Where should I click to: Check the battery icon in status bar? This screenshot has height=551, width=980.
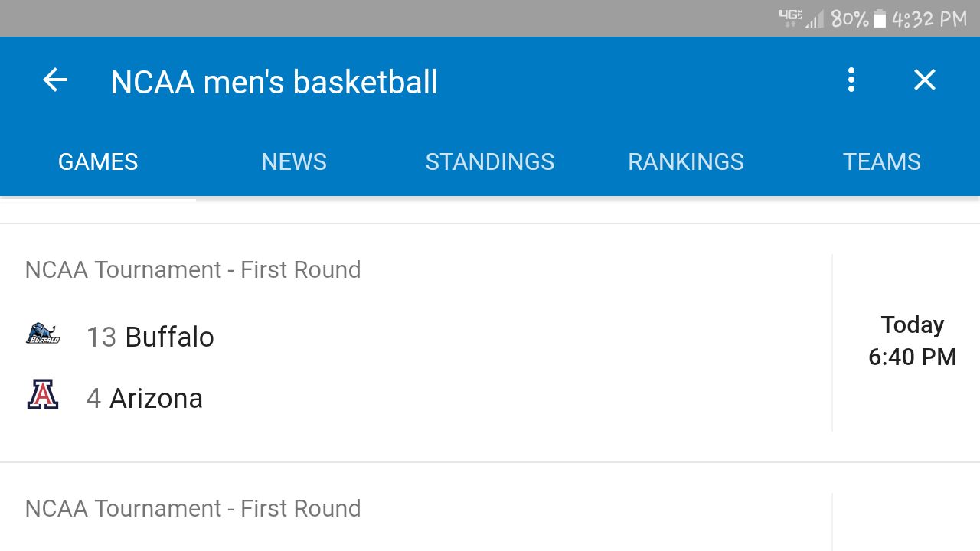[x=880, y=19]
